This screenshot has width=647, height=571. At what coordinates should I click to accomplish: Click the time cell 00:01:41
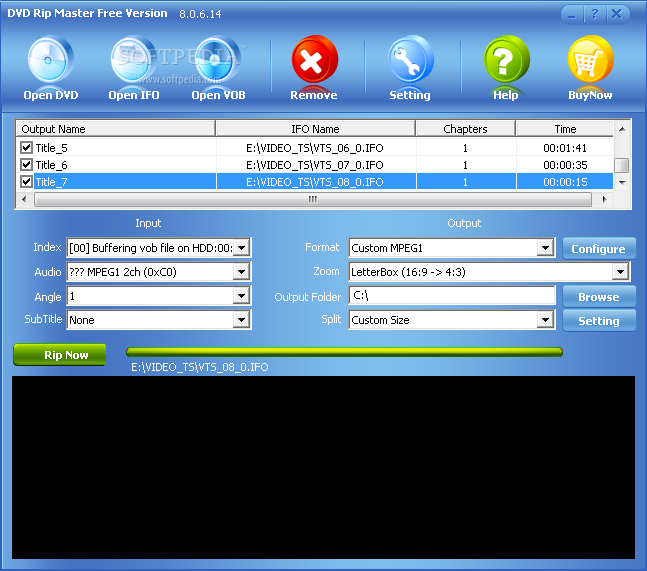565,148
